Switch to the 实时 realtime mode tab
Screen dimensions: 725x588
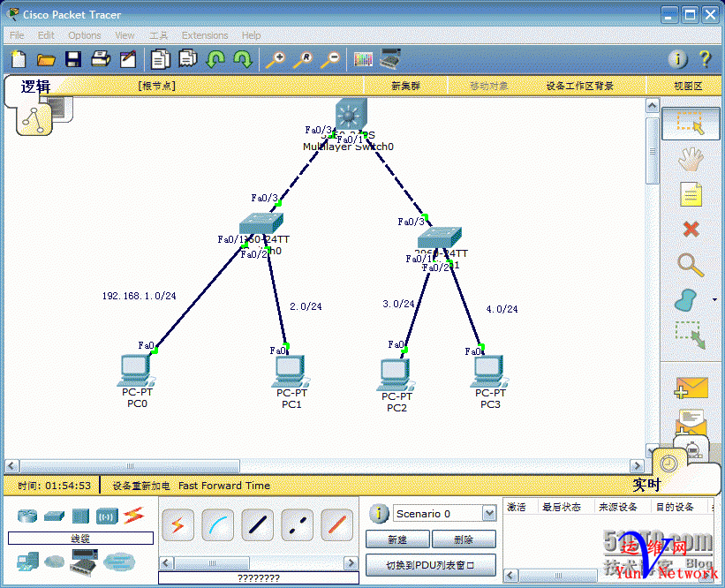pos(646,485)
